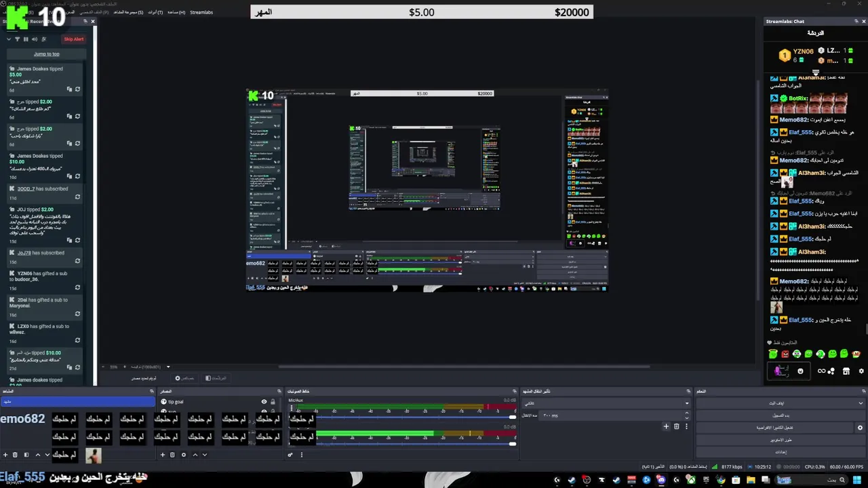Screen dimensions: 868x488
Task: Click the Jump to top link
Action: (47, 54)
